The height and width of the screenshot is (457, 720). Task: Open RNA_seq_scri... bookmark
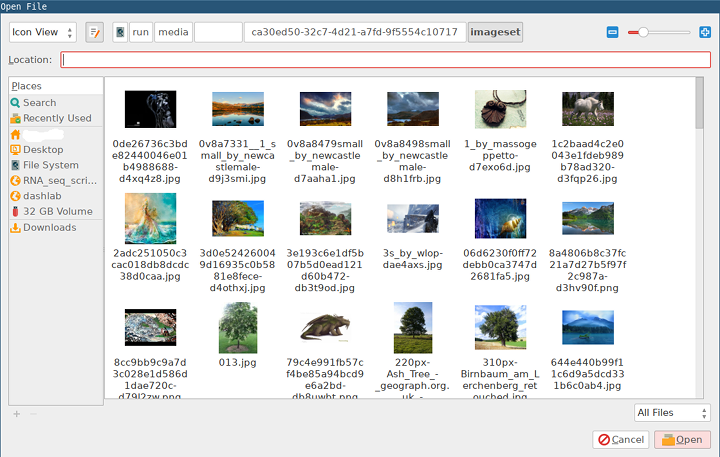tap(56, 181)
